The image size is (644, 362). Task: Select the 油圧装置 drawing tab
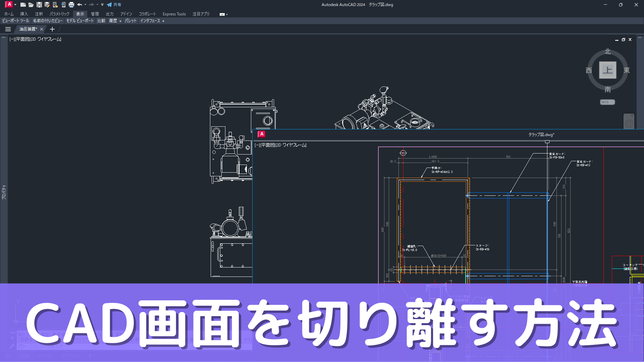pyautogui.click(x=29, y=29)
